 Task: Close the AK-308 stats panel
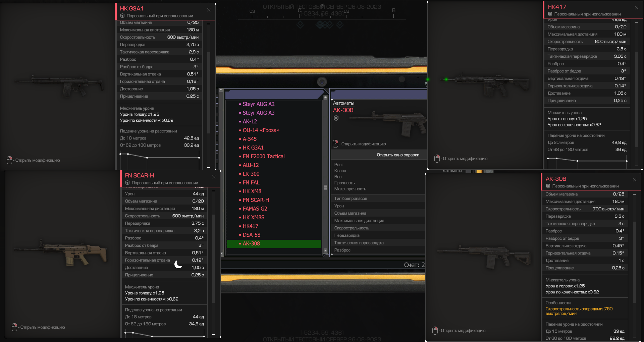click(x=635, y=180)
